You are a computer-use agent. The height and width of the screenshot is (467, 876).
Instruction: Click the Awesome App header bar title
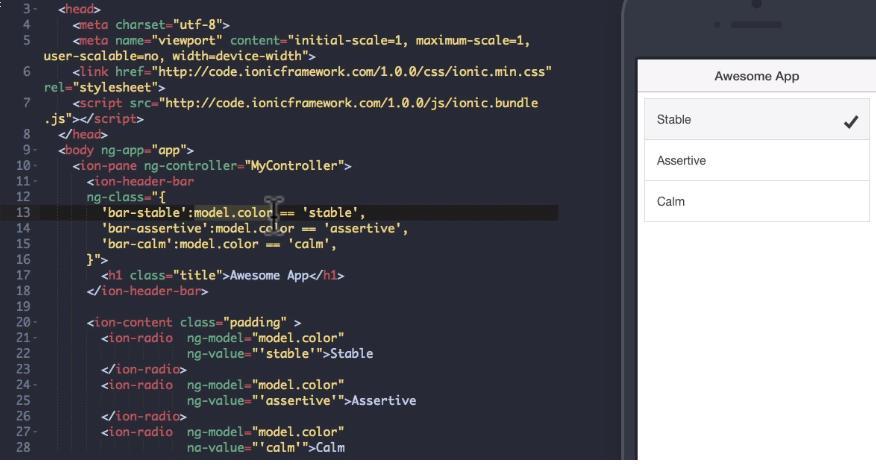[x=756, y=76]
